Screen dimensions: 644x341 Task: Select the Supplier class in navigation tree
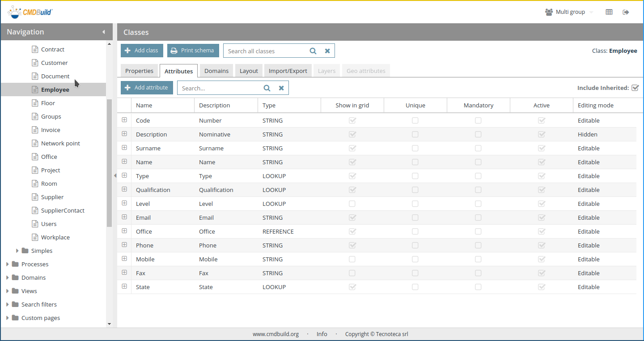click(52, 197)
